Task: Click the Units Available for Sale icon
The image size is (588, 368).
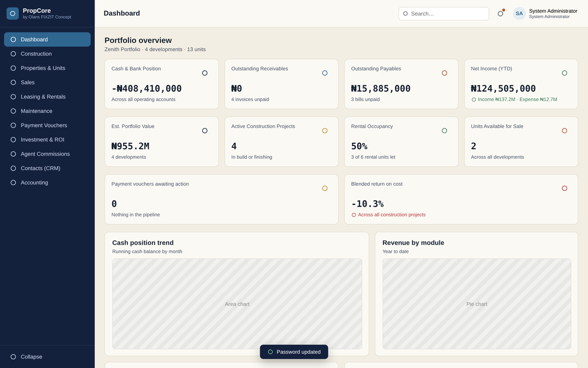Action: [564, 131]
